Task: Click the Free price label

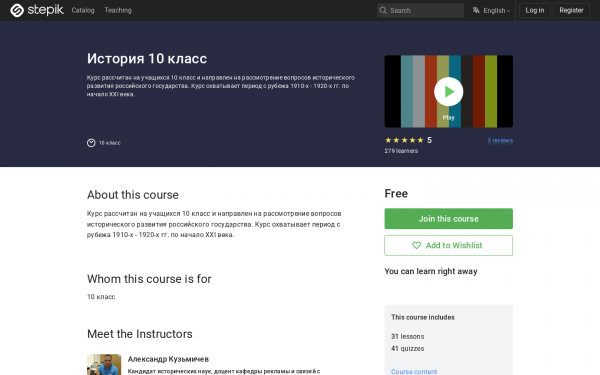Action: point(396,194)
